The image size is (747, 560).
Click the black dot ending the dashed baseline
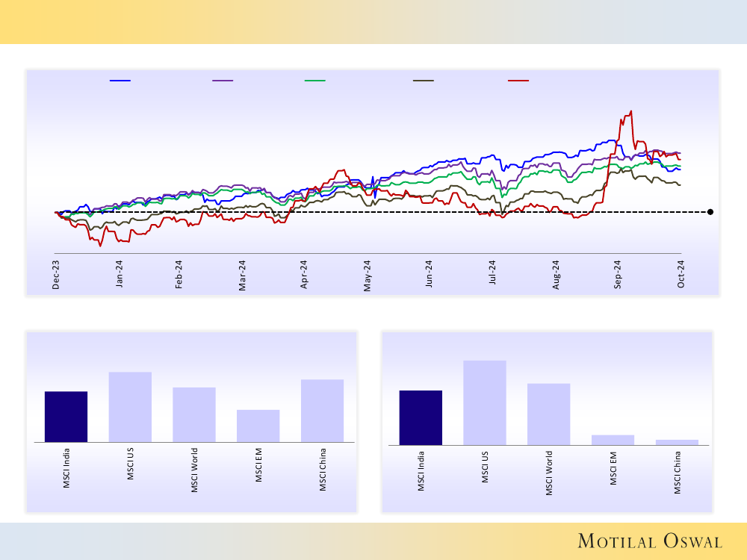pos(710,212)
